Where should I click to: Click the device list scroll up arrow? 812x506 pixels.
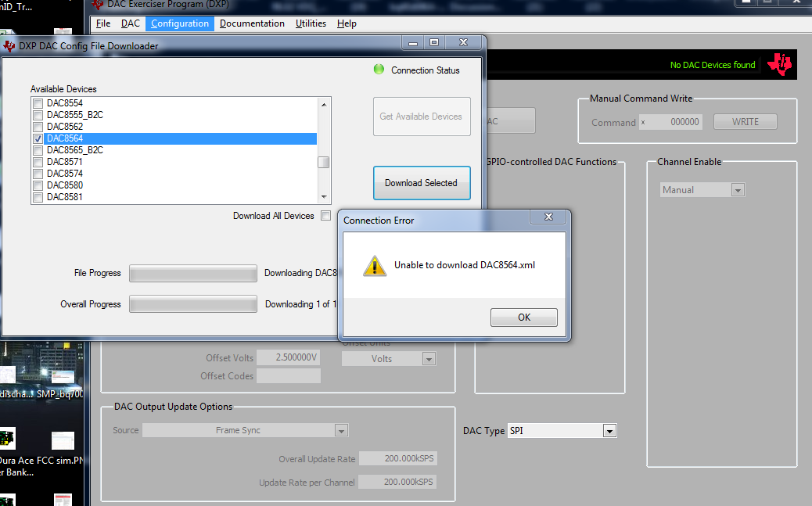pyautogui.click(x=324, y=105)
